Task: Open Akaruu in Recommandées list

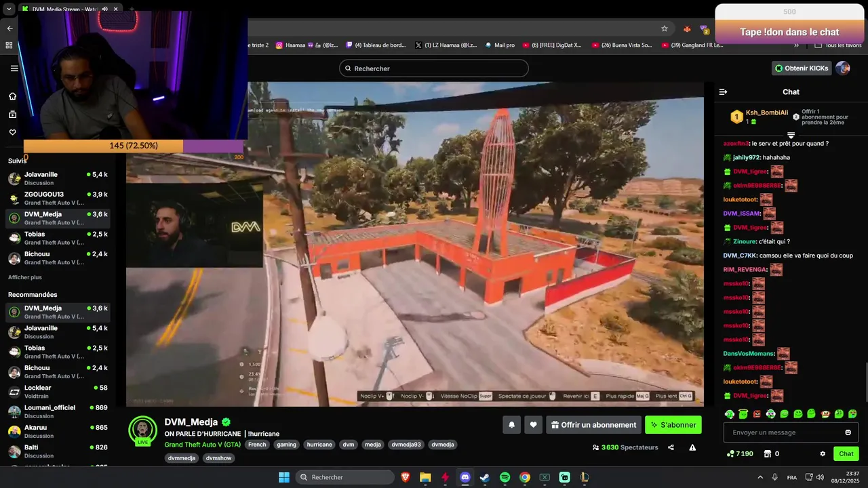Action: click(x=57, y=432)
